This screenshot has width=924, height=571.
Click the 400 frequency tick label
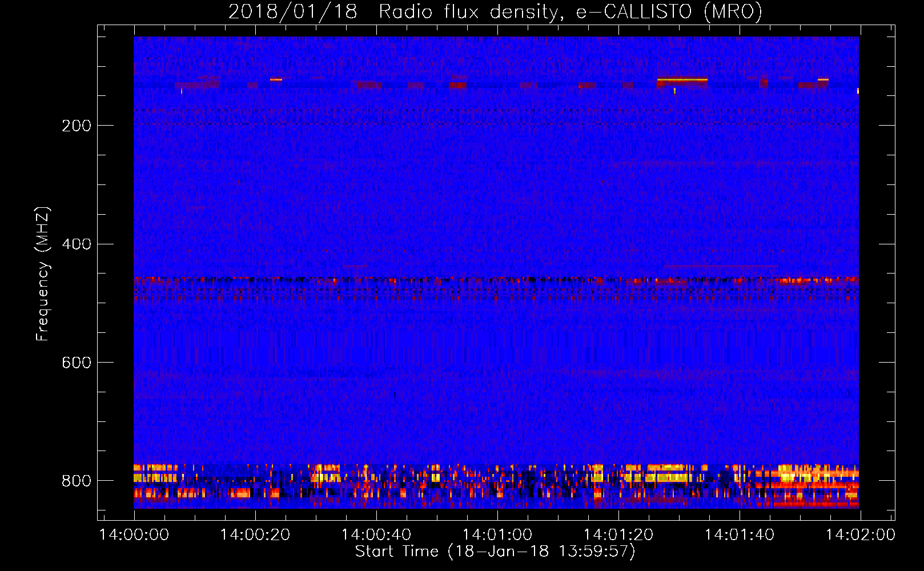(x=77, y=244)
